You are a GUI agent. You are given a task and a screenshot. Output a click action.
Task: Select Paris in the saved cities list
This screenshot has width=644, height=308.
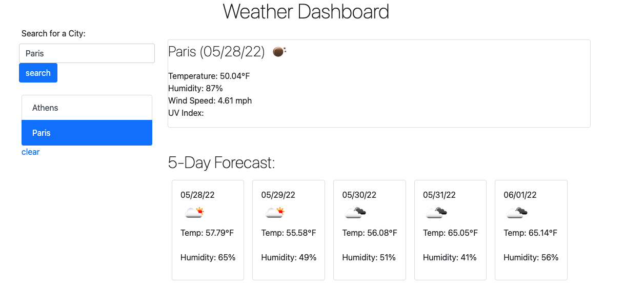click(41, 133)
